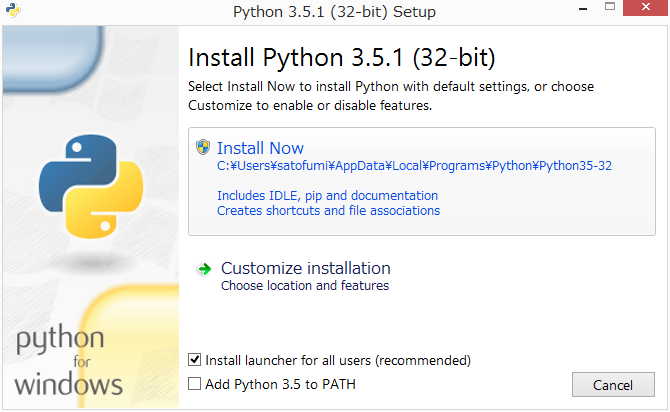
Task: Click the UAC shield icon beside Install Now
Action: click(x=203, y=147)
